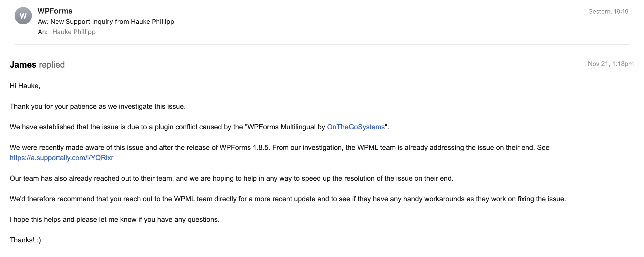Click the "An:" recipient label
644x257 pixels.
(x=43, y=32)
